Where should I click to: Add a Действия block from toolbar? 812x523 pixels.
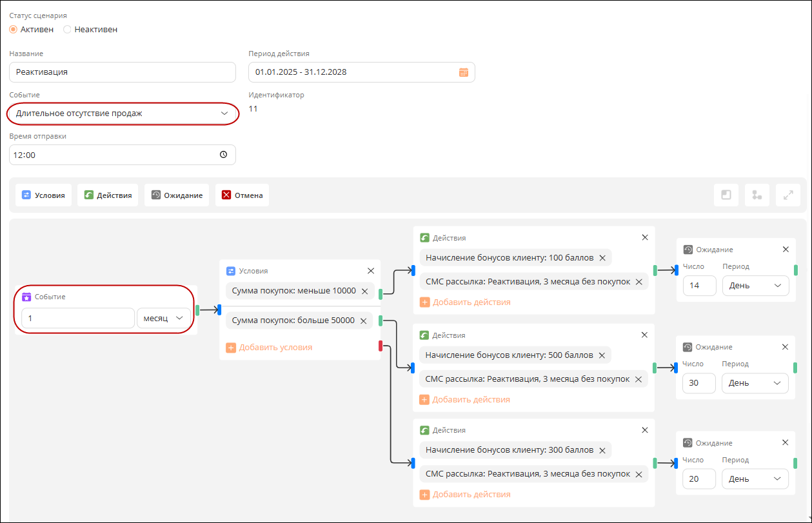[108, 195]
